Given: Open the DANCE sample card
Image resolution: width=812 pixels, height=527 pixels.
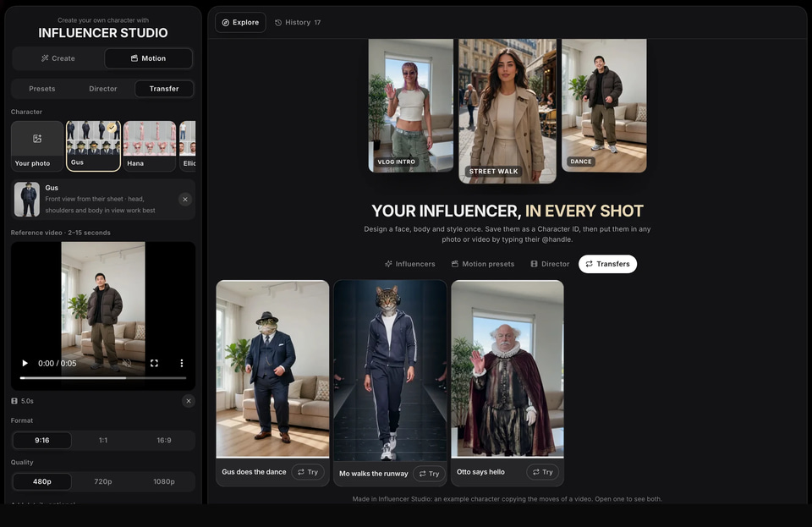Looking at the screenshot, I should [x=604, y=105].
